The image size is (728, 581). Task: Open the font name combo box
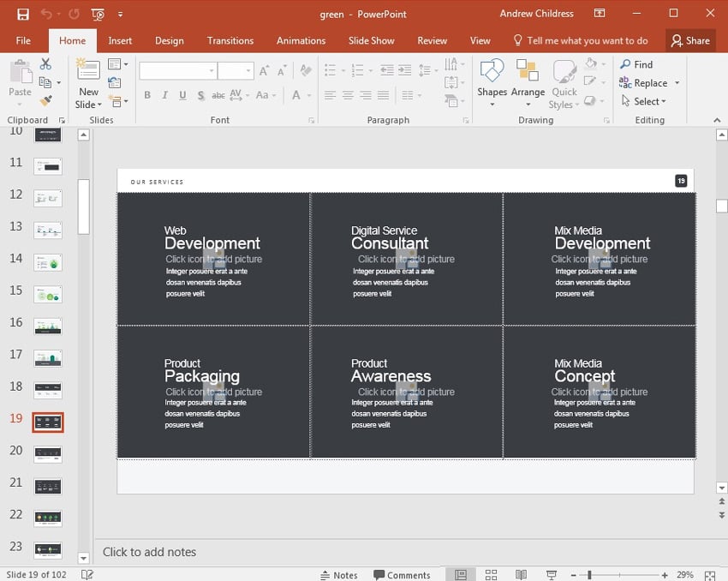click(x=177, y=71)
